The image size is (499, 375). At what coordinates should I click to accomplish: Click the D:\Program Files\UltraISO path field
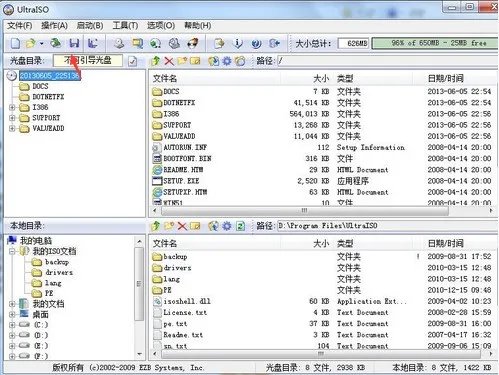(x=387, y=226)
